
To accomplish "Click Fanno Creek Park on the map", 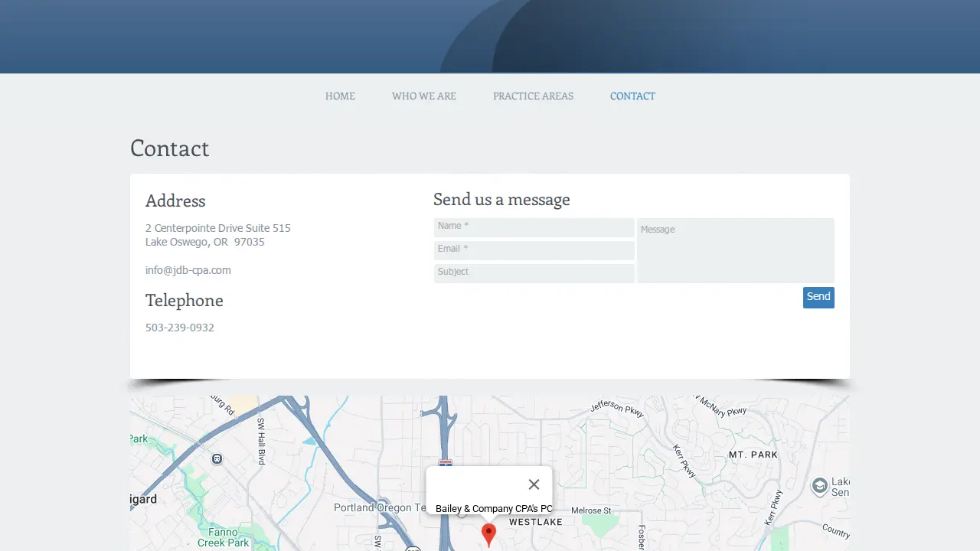I will tap(224, 537).
